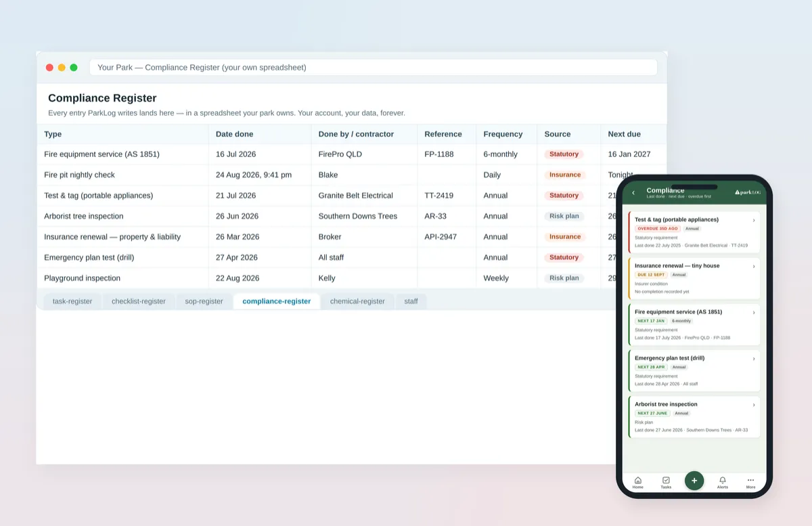Click the Done by / contractor header

pos(364,134)
